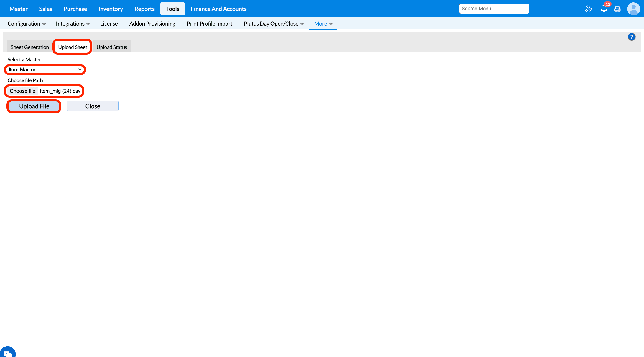Open Finance And Accounts menu
The height and width of the screenshot is (357, 644).
[x=218, y=9]
